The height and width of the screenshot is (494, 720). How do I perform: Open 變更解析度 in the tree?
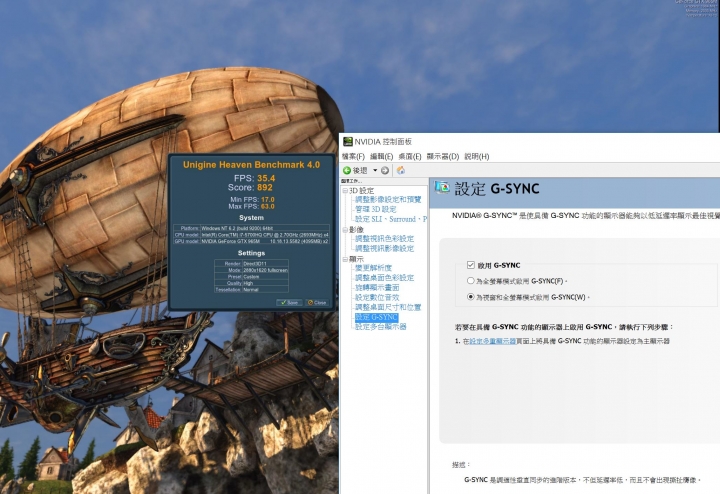pyautogui.click(x=373, y=268)
